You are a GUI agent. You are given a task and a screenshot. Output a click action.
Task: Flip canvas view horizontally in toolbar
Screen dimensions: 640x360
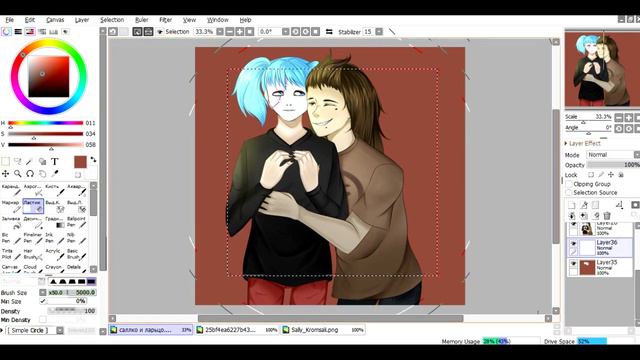329,31
